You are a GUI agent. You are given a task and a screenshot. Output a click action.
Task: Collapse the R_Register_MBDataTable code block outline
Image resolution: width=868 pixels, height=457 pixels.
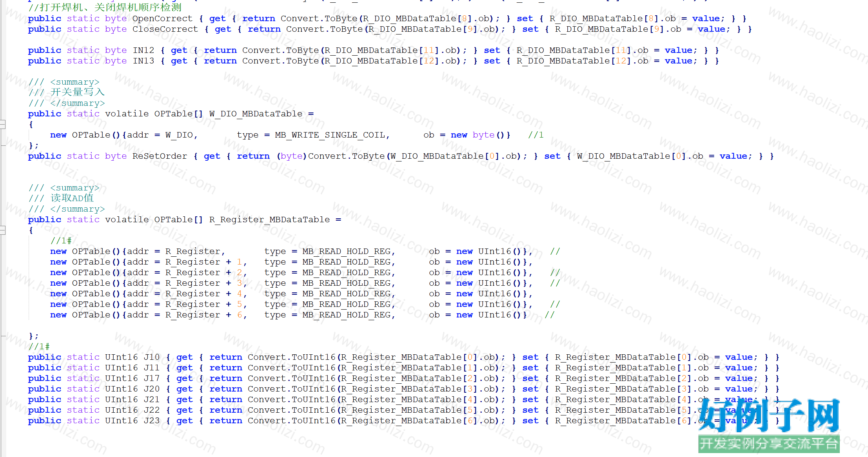(2, 230)
